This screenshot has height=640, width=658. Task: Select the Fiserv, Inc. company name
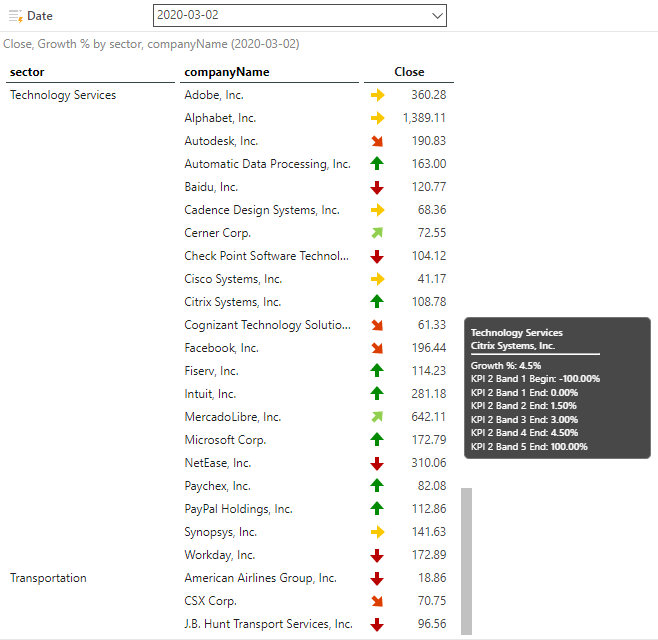[x=212, y=371]
